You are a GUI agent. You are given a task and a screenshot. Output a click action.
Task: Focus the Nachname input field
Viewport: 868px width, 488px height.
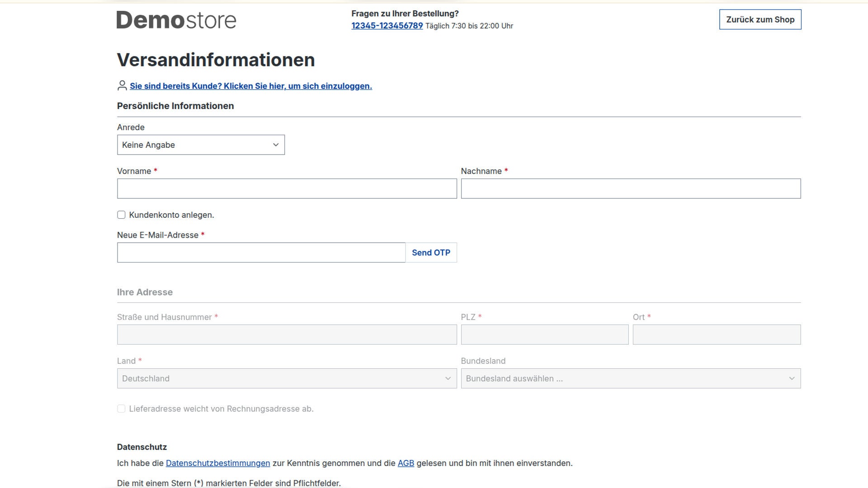pos(631,189)
